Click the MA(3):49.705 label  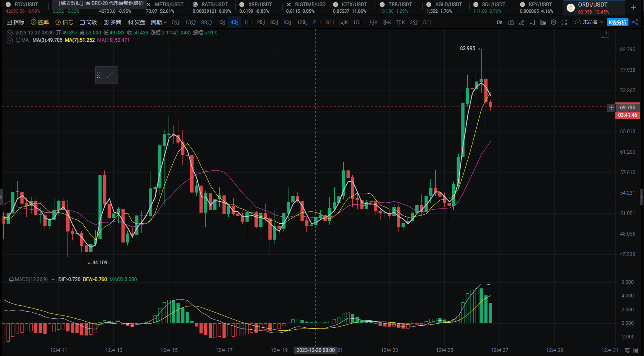tap(47, 40)
